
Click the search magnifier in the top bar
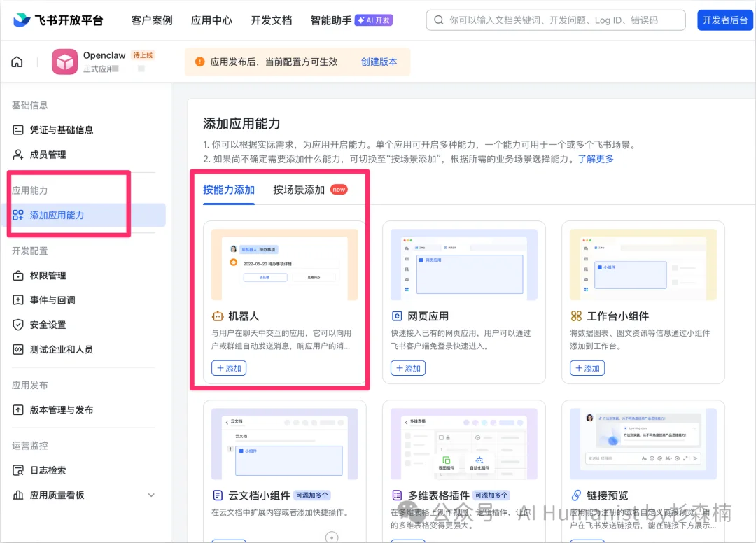[x=439, y=20]
